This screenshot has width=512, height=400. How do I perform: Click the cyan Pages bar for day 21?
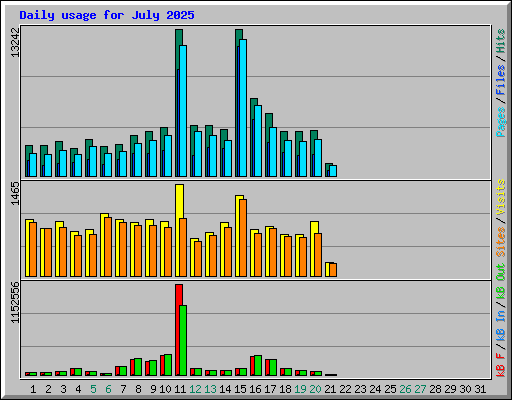pyautogui.click(x=333, y=171)
